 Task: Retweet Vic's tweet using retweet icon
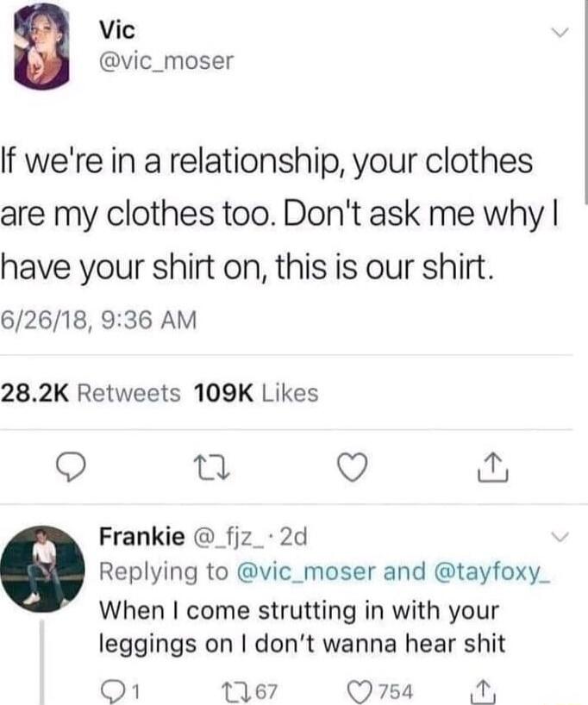[x=211, y=468]
